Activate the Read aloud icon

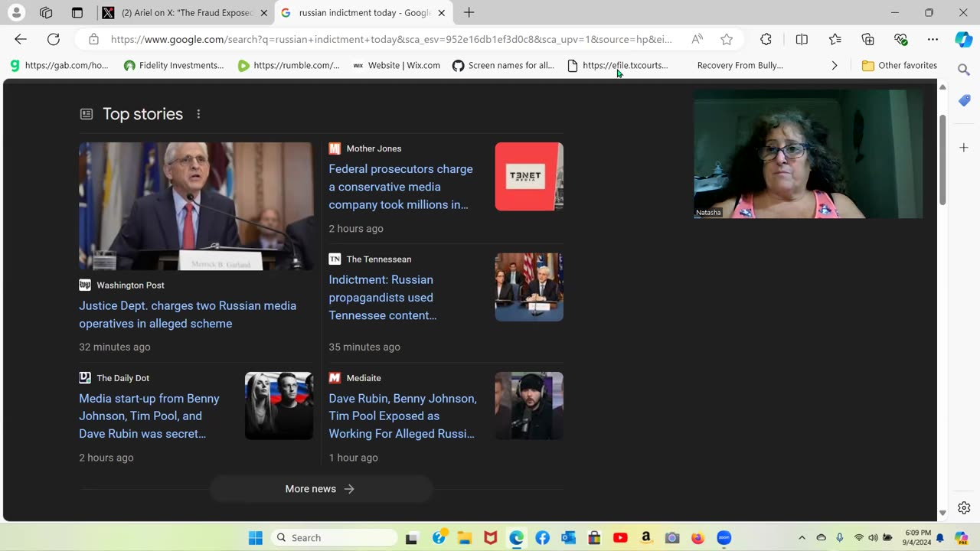(697, 39)
